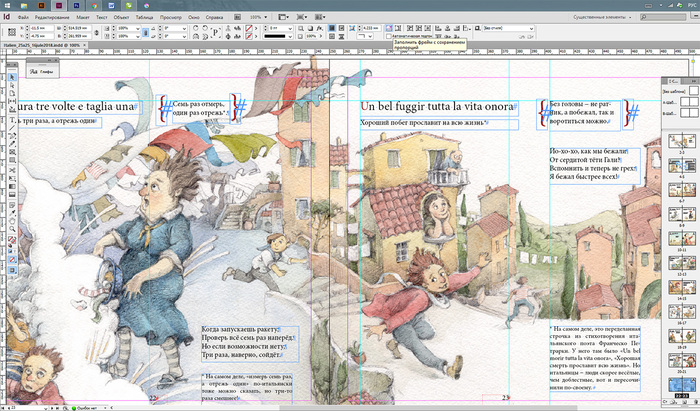Open the Файл menu
The image size is (700, 411).
[x=23, y=18]
